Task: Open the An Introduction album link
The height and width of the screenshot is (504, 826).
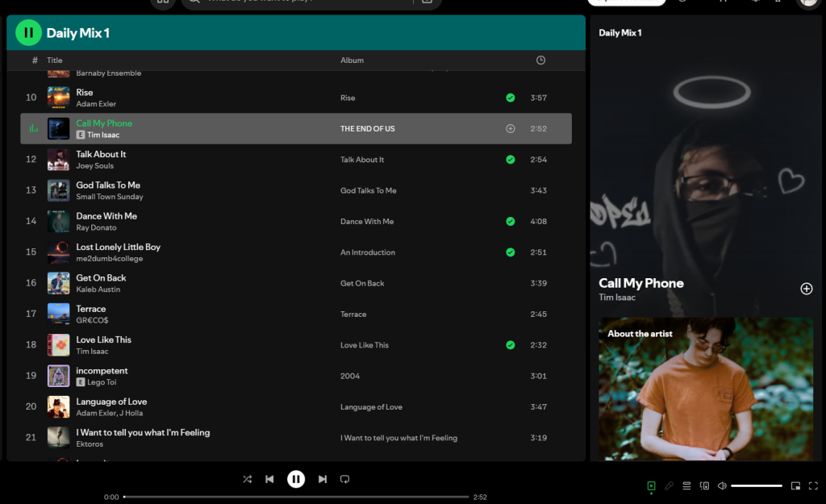Action: point(368,252)
